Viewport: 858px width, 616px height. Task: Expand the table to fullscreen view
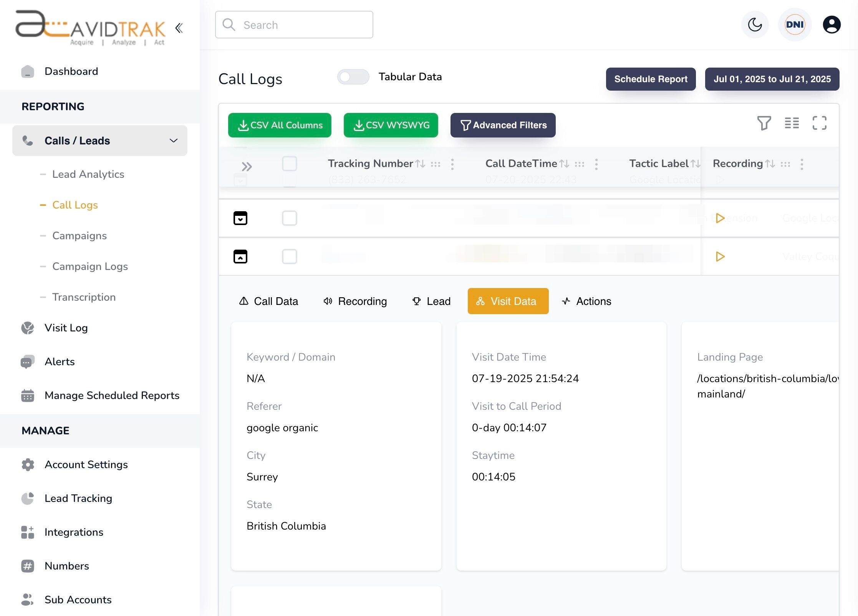point(820,123)
